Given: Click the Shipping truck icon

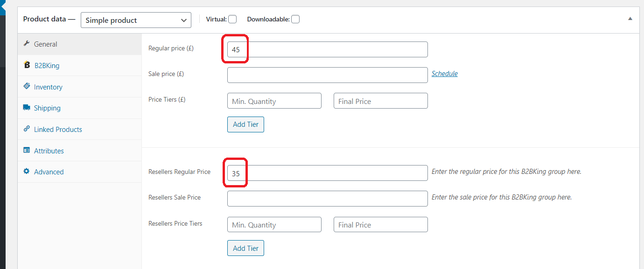Looking at the screenshot, I should [x=27, y=108].
